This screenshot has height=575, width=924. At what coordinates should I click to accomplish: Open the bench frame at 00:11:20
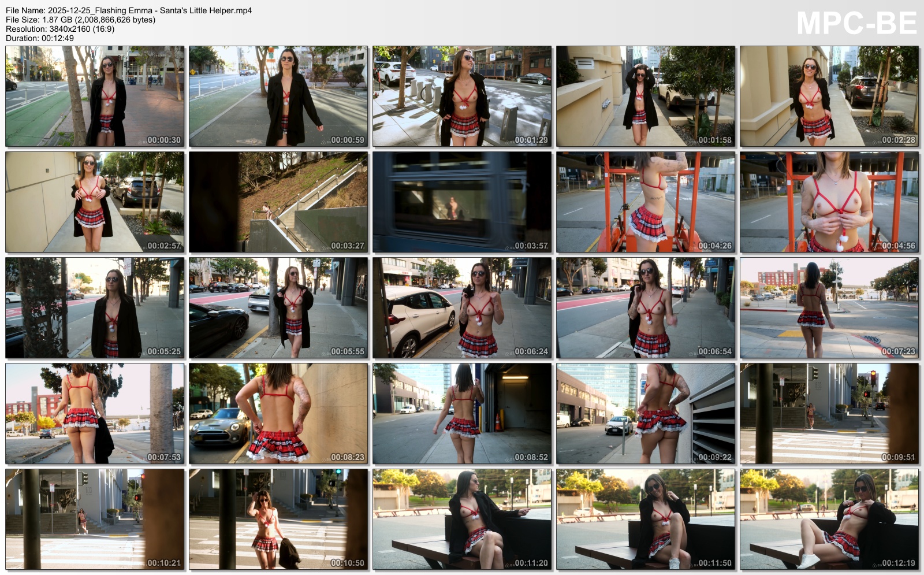[x=462, y=520]
